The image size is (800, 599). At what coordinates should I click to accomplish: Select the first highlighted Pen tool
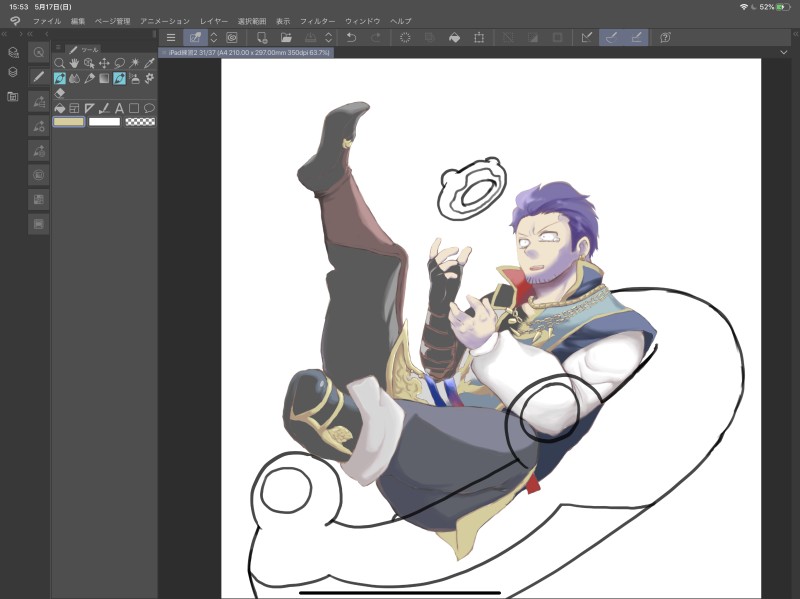click(59, 79)
